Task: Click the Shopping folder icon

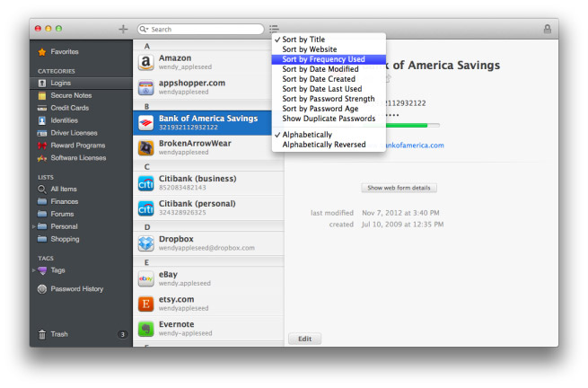Action: 42,239
